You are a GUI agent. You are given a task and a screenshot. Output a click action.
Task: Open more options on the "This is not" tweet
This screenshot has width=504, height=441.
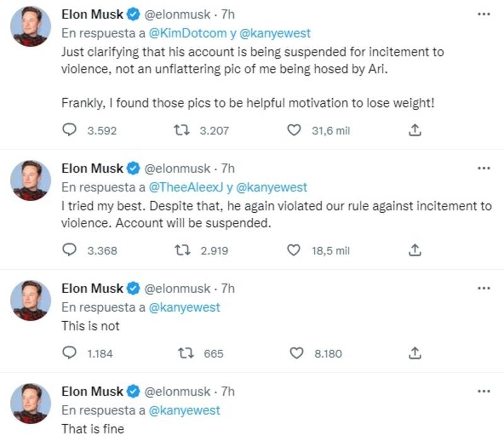[x=484, y=289]
